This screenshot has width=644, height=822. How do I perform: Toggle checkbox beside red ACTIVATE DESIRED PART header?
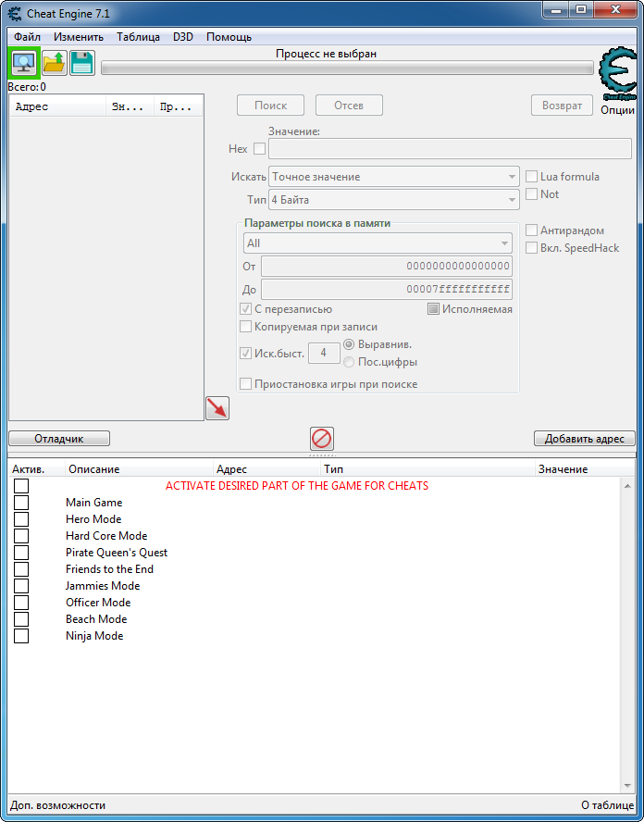(x=21, y=486)
